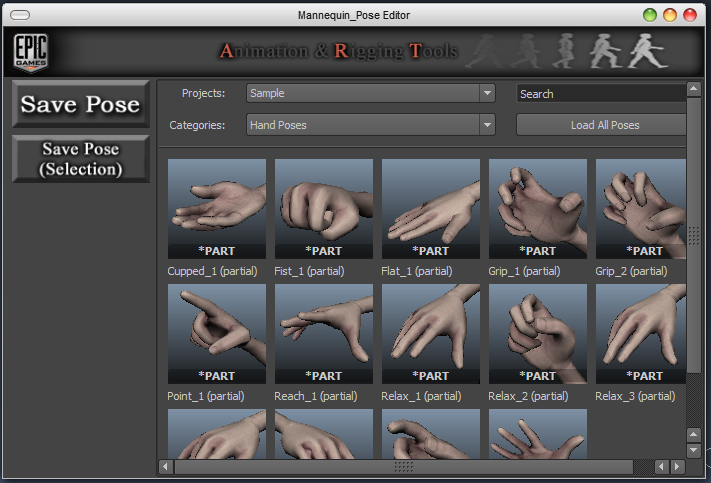Click the Point_1 hand pose thumbnail
The image size is (711, 483).
[217, 334]
